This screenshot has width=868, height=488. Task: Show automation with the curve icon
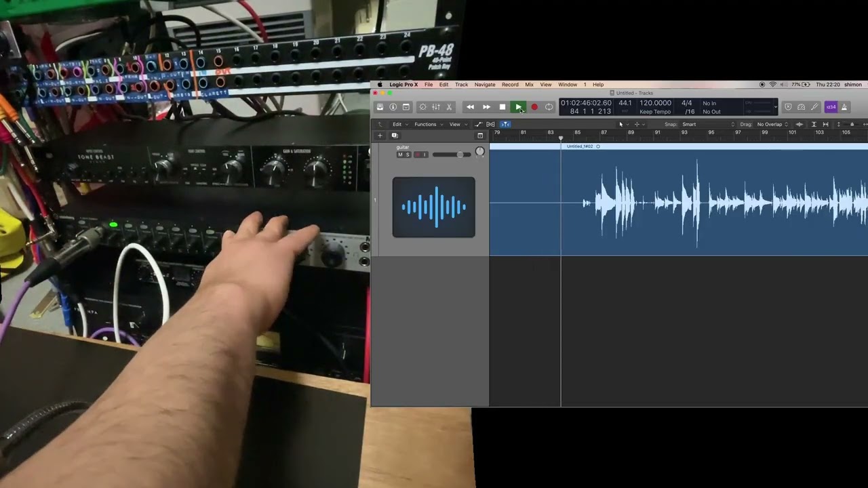[478, 124]
